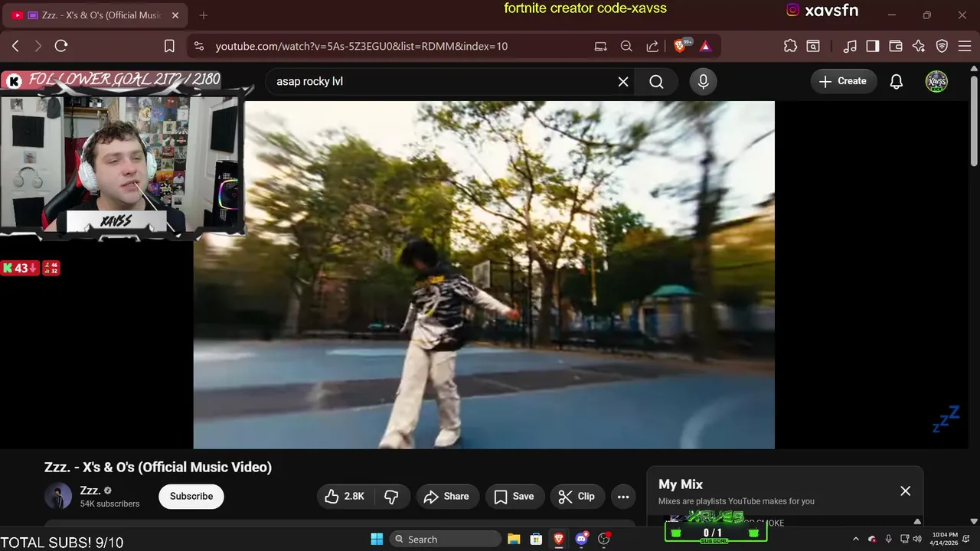Open File Explorer from taskbar
Image resolution: width=980 pixels, height=551 pixels.
(x=514, y=539)
